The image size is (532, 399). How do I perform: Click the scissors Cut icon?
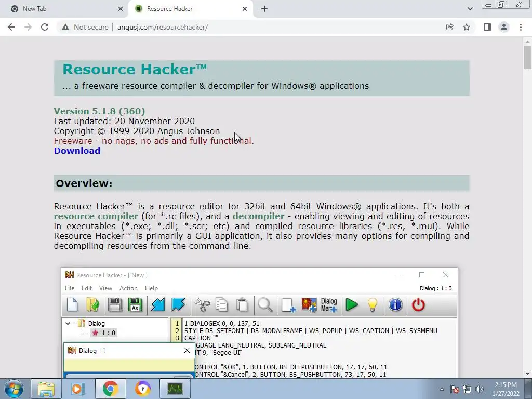pos(202,304)
